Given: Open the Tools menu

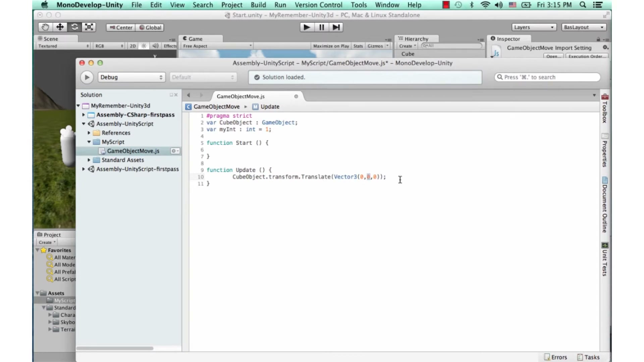Looking at the screenshot, I should [359, 5].
